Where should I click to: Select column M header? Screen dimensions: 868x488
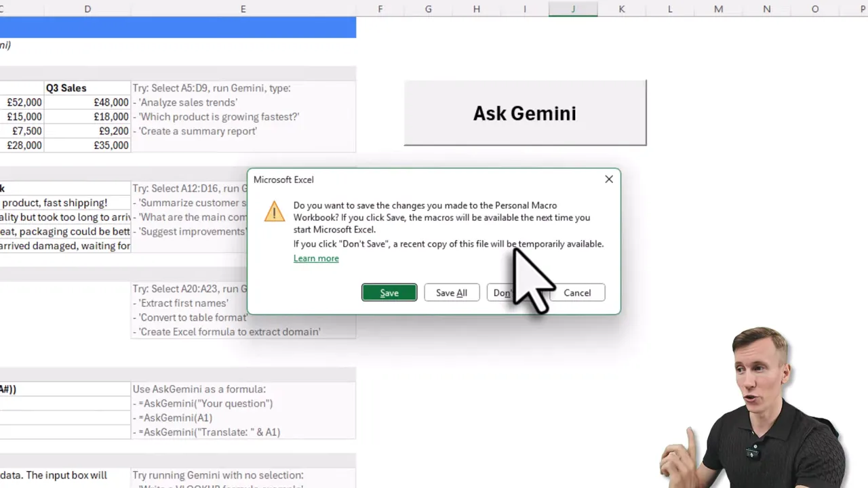click(718, 9)
